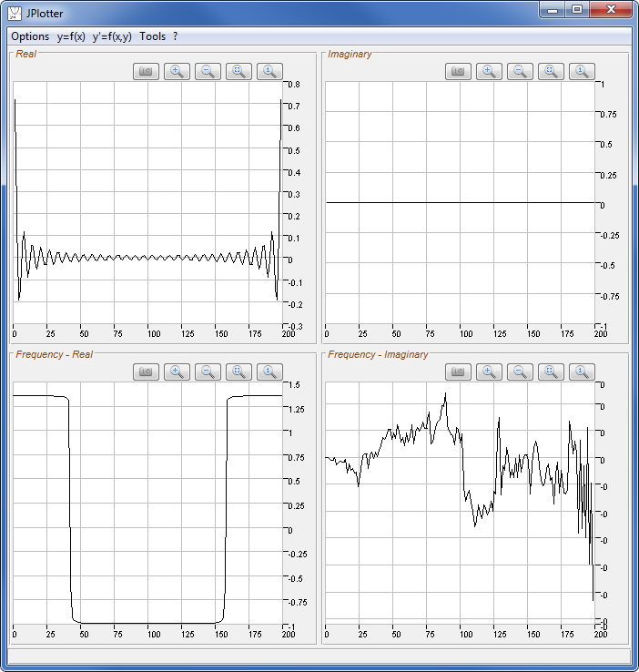Viewport: 639px width, 672px height.
Task: Open the Tools menu
Action: [x=153, y=36]
